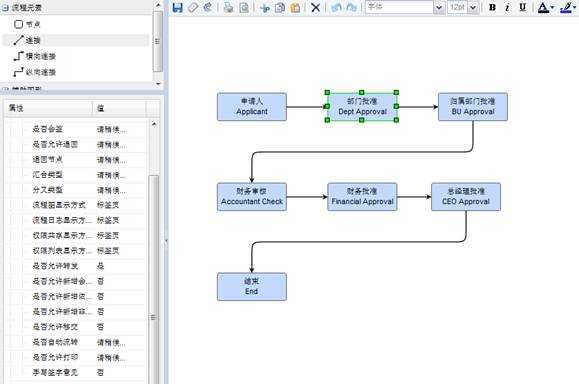Click the Undo arrow icon
Screen dimensions: 579x384
click(336, 7)
